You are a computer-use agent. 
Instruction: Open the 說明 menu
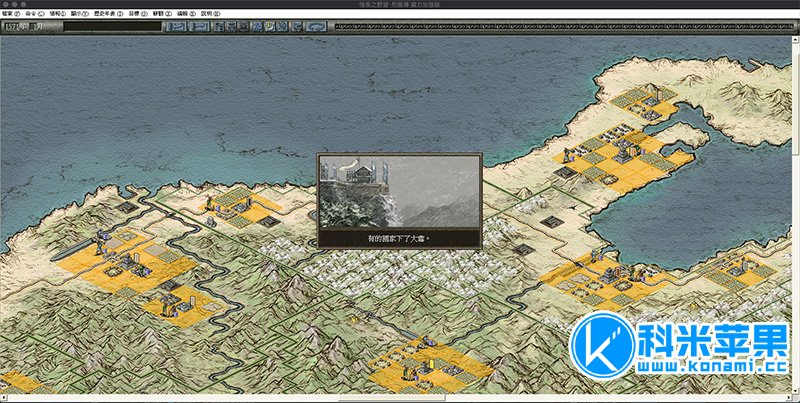click(210, 13)
